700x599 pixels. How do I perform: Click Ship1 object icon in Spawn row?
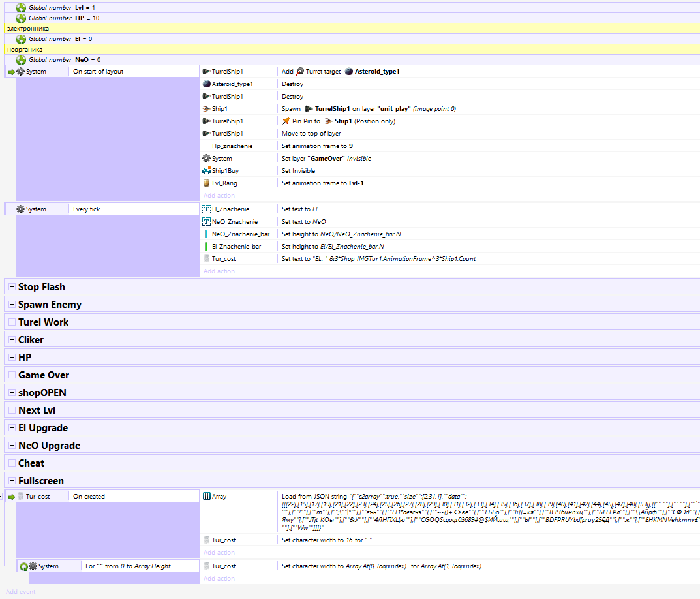click(x=206, y=108)
